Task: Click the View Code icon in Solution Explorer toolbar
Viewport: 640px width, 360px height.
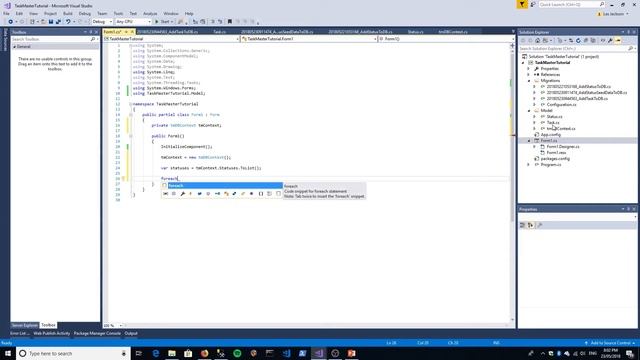Action: [603, 40]
